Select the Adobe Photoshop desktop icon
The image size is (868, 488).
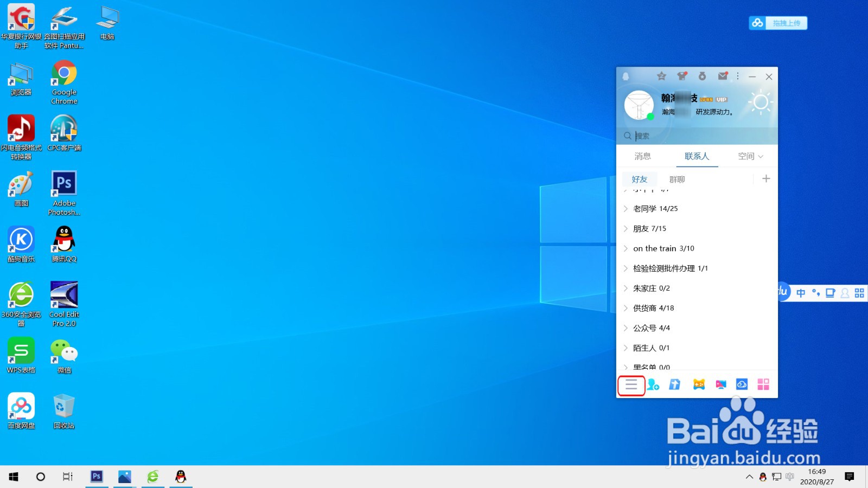[x=64, y=194]
